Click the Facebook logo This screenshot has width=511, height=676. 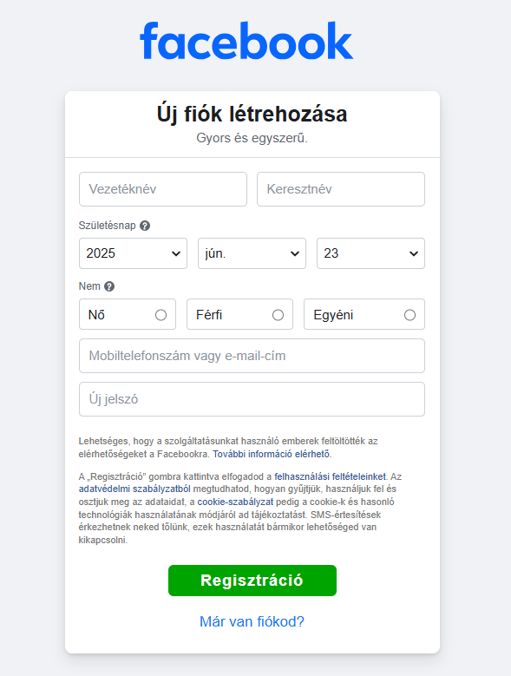pyautogui.click(x=246, y=41)
